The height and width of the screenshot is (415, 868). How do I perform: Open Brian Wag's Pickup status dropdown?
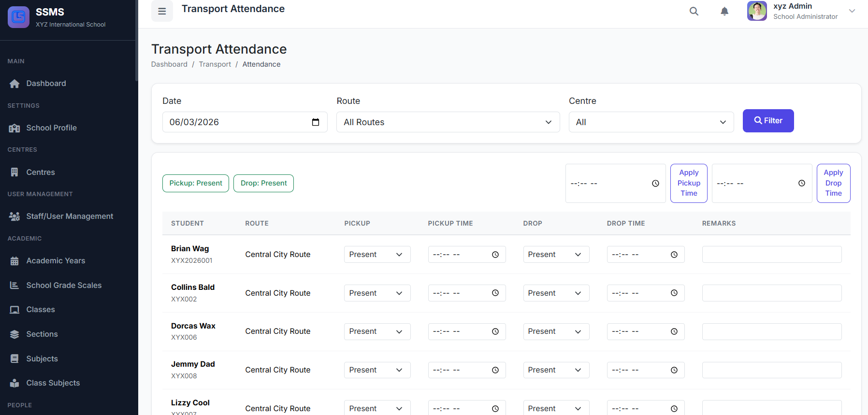pos(377,255)
